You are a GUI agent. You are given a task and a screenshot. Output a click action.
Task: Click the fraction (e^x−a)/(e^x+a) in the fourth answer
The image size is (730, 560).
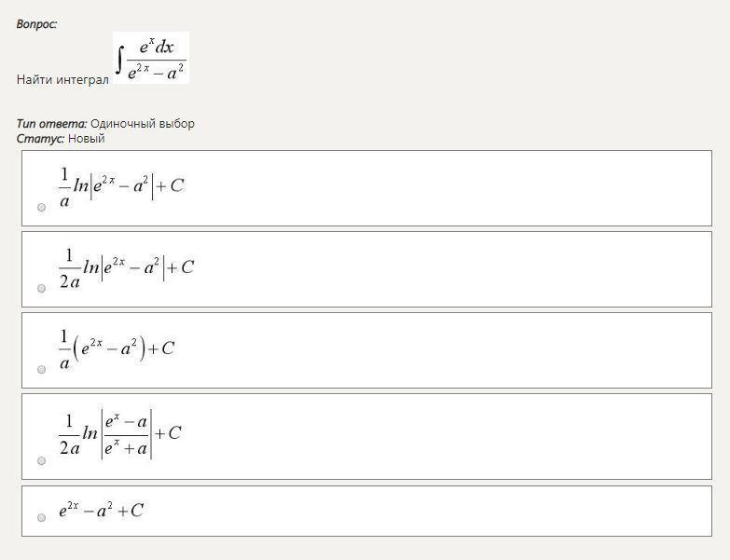[x=126, y=434]
